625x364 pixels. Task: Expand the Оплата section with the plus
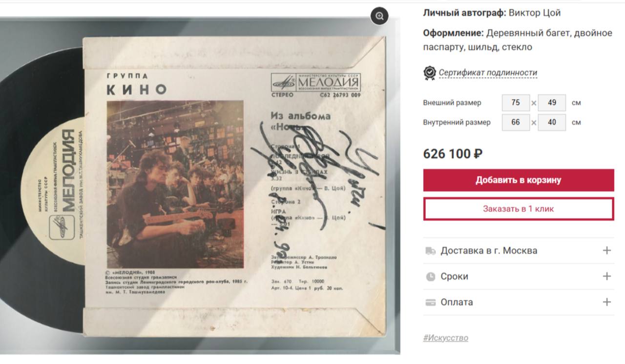(x=606, y=302)
